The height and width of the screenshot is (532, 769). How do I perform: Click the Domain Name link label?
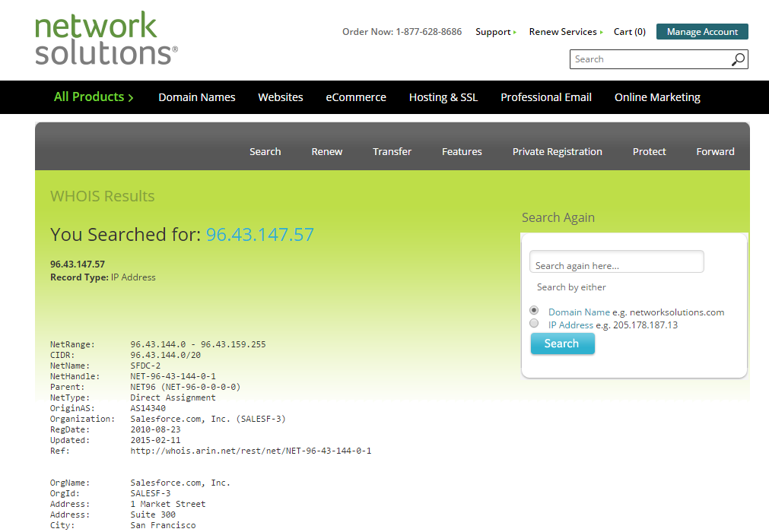pos(579,312)
